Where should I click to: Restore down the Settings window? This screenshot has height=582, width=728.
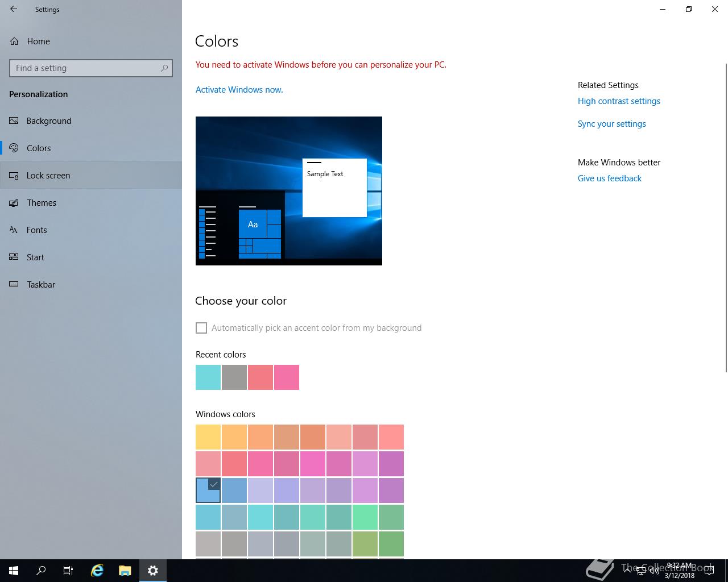coord(689,9)
